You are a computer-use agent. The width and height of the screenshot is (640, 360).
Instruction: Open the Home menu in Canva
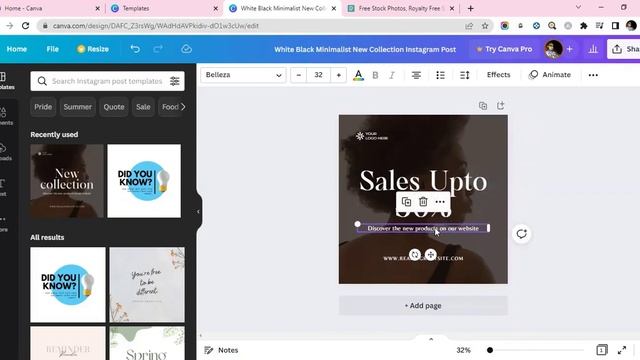point(17,49)
